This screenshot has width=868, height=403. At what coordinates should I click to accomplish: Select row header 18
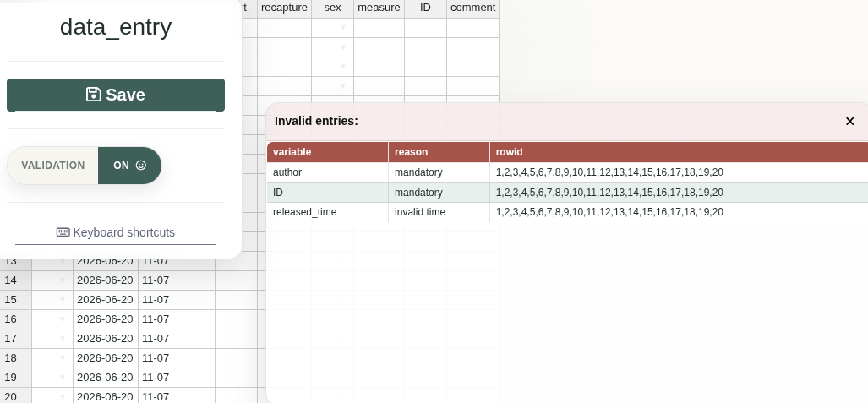click(15, 357)
